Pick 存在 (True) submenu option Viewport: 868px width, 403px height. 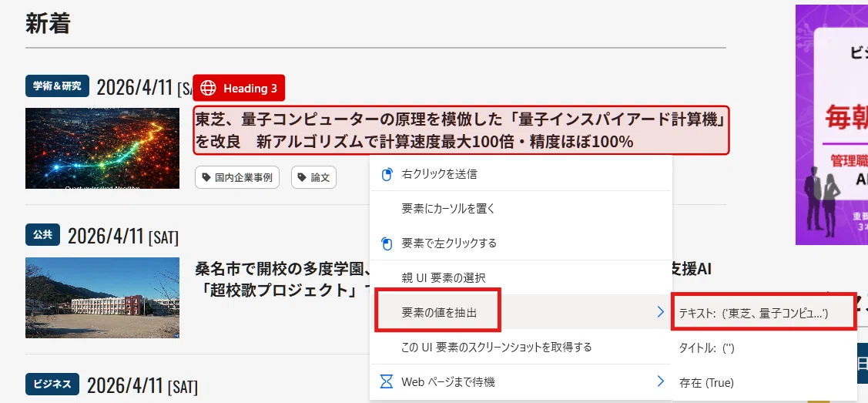click(x=763, y=382)
